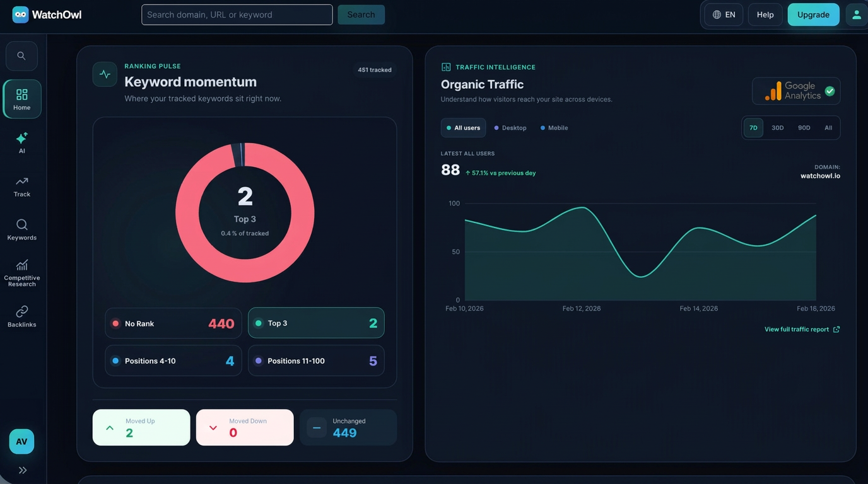This screenshot has height=484, width=868.
Task: Open Competitive Research in the sidebar
Action: [22, 273]
